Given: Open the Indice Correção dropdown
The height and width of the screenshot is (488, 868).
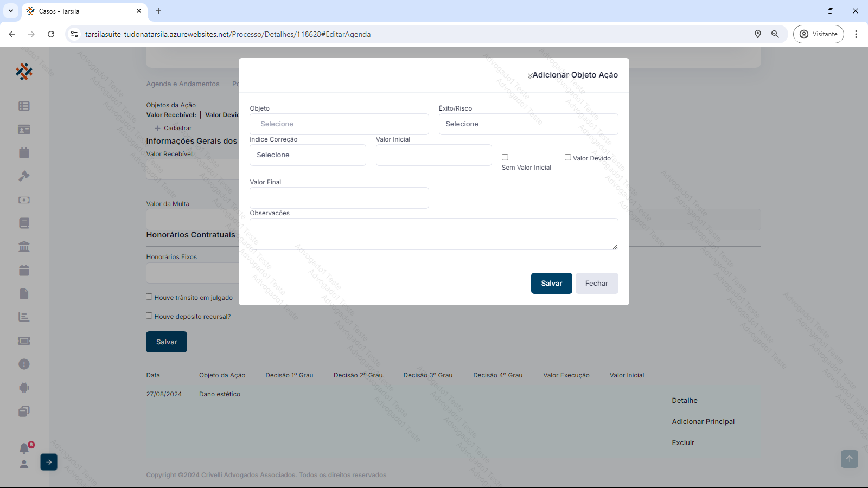Looking at the screenshot, I should 308,155.
